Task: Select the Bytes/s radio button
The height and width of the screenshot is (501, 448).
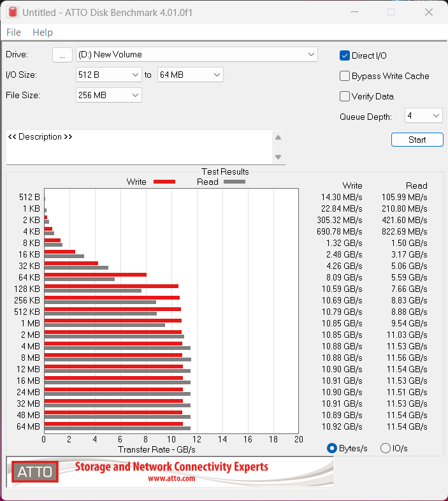Action: click(332, 448)
